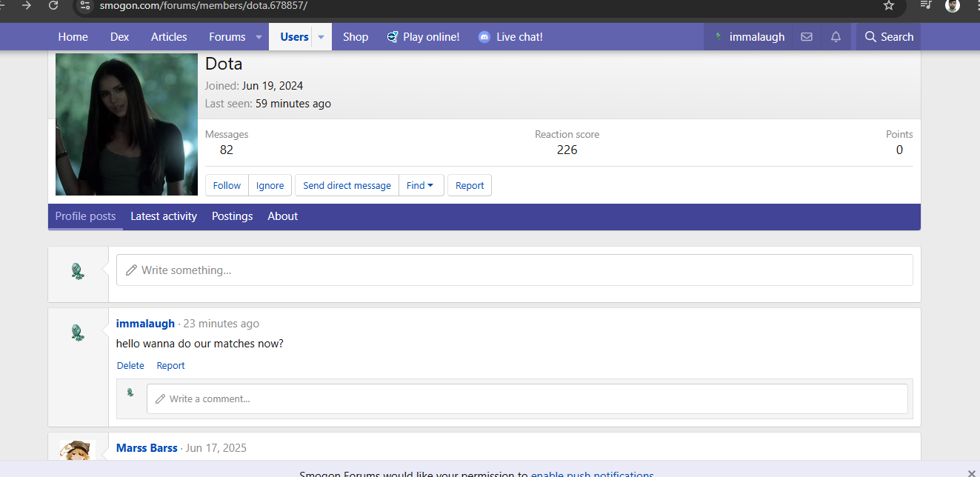The image size is (980, 477).
Task: Expand the Users menu dropdown arrow
Action: [x=321, y=37]
